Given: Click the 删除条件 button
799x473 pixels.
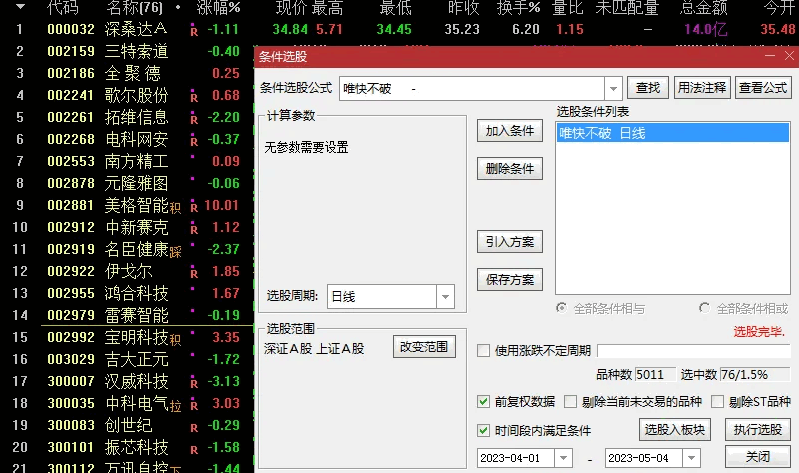Looking at the screenshot, I should click(510, 169).
